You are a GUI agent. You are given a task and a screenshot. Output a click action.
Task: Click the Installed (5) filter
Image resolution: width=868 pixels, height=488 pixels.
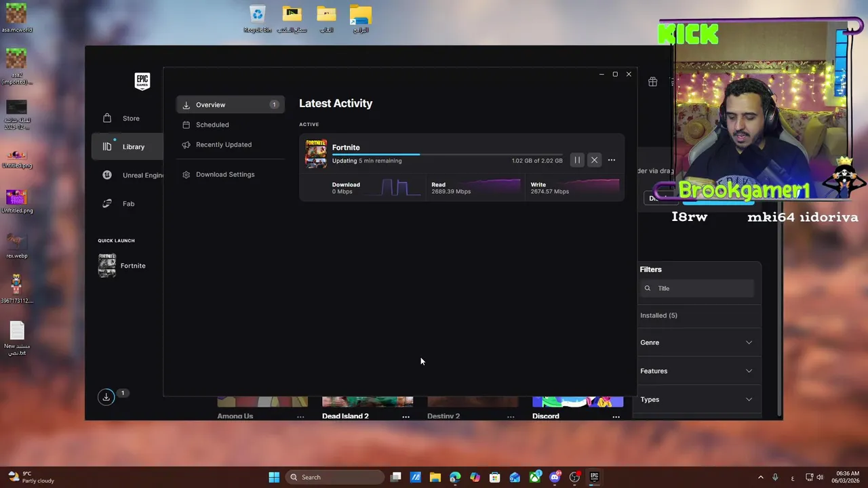[x=658, y=315]
